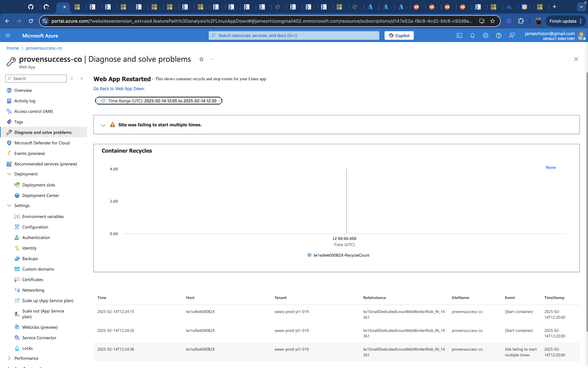Open a new browser tab
The image size is (588, 368).
point(555,7)
